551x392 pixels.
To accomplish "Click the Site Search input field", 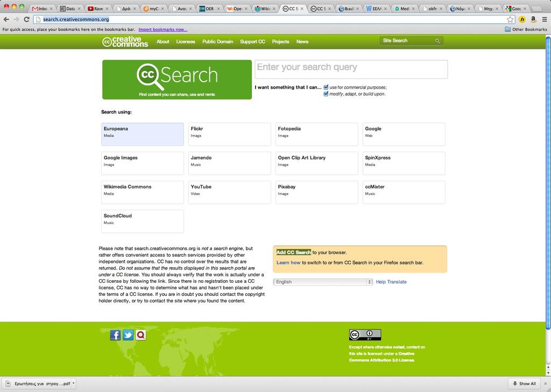I will 408,41.
